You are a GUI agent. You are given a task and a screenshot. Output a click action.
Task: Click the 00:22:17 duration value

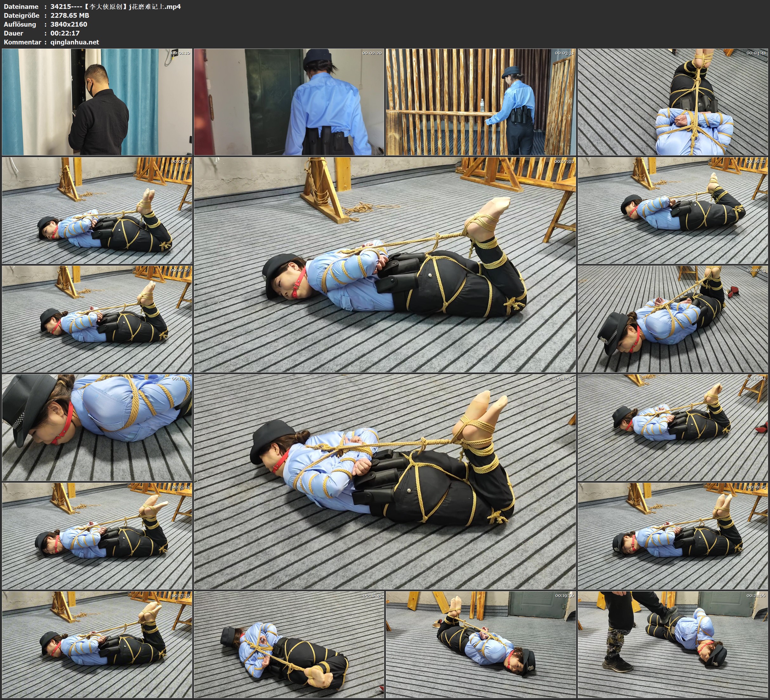pyautogui.click(x=65, y=33)
